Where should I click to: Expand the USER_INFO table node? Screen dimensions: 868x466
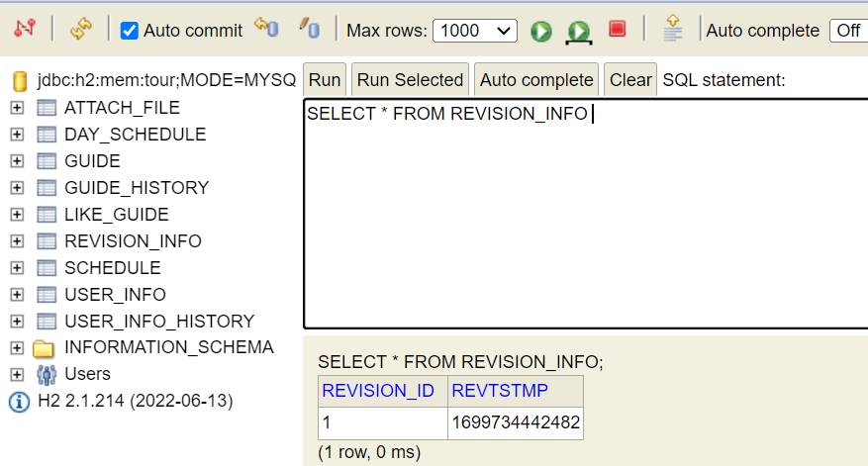pos(17,295)
